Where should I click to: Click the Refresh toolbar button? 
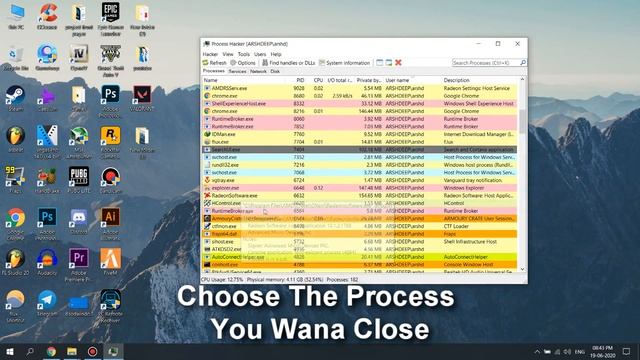coord(214,63)
